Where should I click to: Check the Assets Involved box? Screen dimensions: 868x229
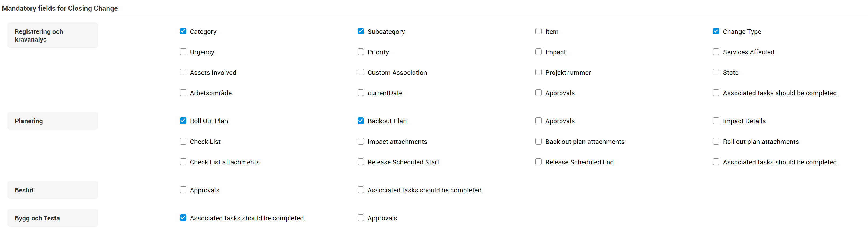[x=183, y=72]
